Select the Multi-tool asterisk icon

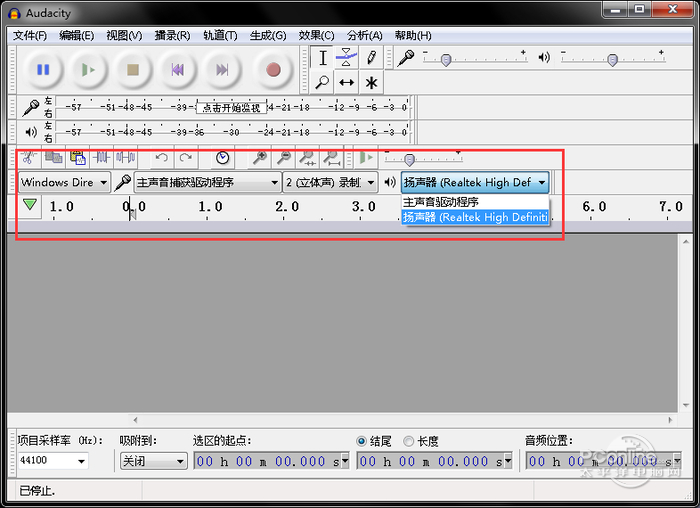[x=371, y=82]
